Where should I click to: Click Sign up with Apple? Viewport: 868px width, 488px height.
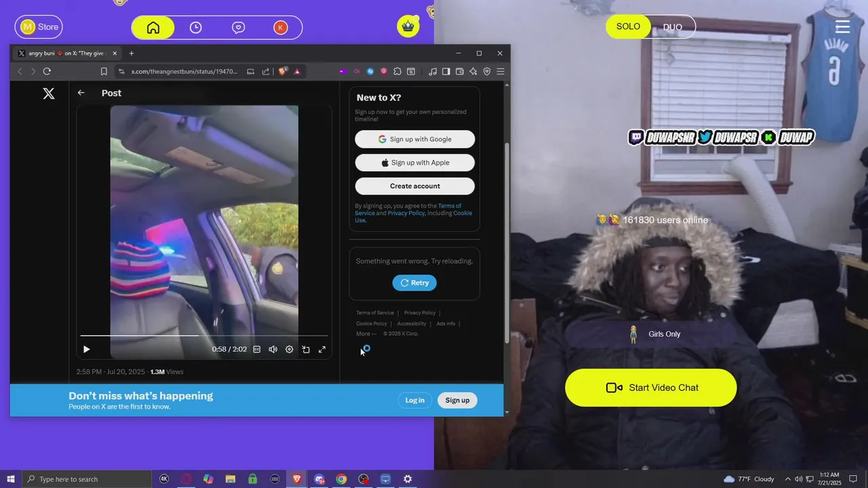415,163
